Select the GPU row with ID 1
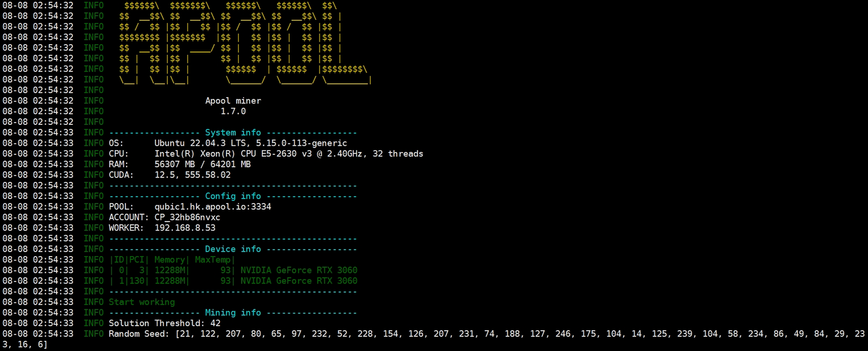The height and width of the screenshot is (351, 868). [x=233, y=281]
